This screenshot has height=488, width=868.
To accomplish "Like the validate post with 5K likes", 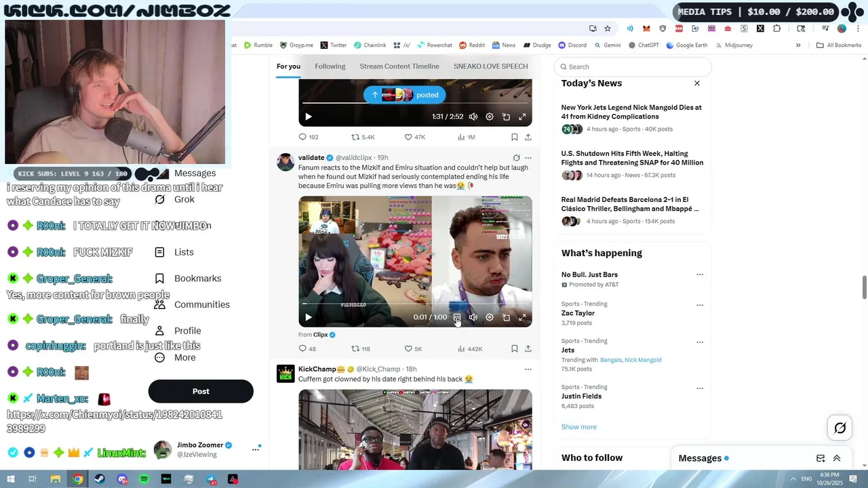I will click(413, 348).
